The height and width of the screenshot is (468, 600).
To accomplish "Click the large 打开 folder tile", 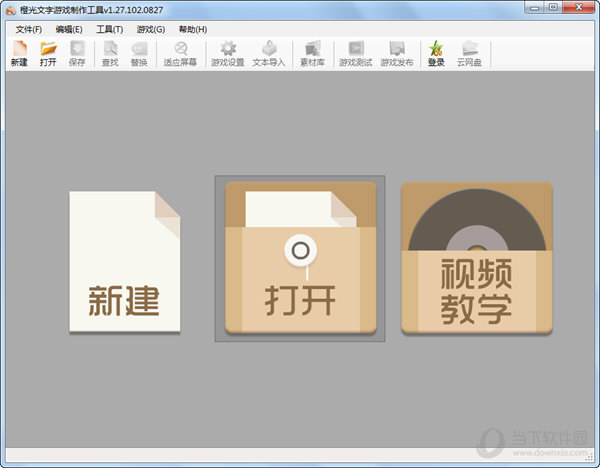I will 300,258.
